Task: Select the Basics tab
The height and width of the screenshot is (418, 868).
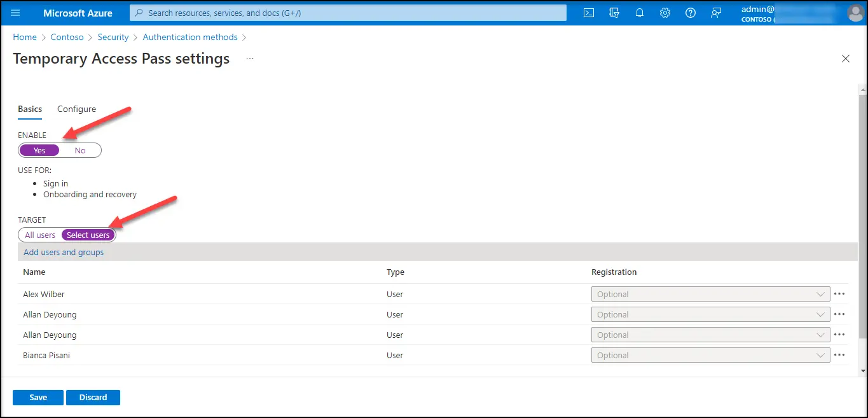Action: tap(30, 109)
